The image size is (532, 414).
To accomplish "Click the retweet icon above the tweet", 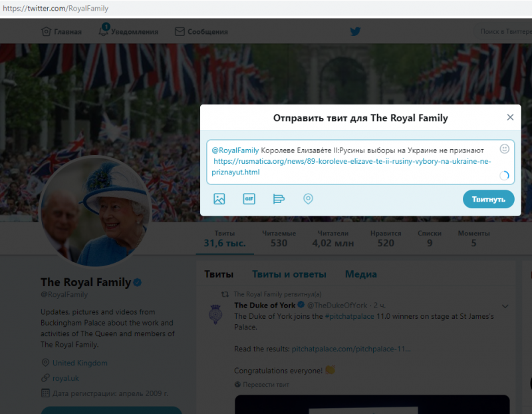I will coord(225,294).
